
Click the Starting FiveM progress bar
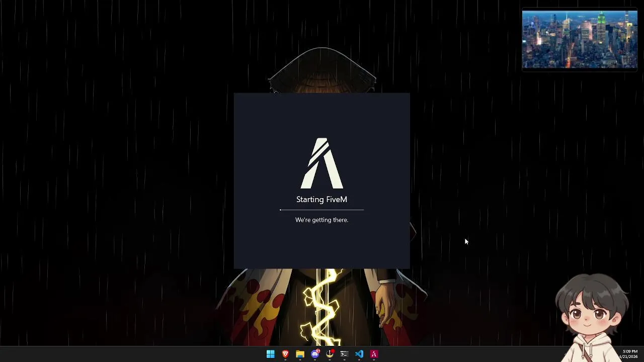coord(322,210)
